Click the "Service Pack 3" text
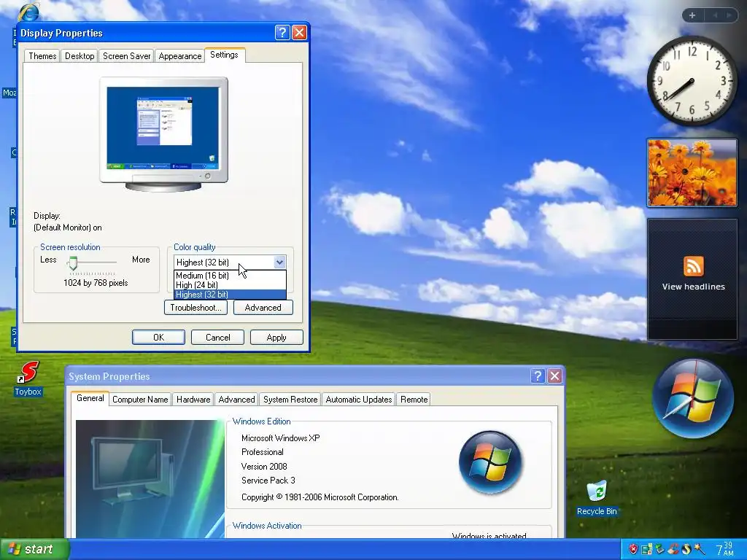This screenshot has height=560, width=747. [x=268, y=480]
